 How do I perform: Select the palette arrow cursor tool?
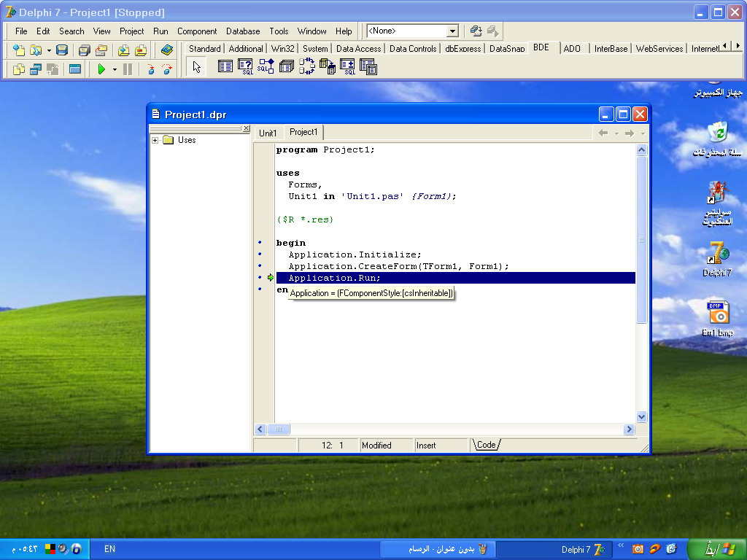[196, 66]
